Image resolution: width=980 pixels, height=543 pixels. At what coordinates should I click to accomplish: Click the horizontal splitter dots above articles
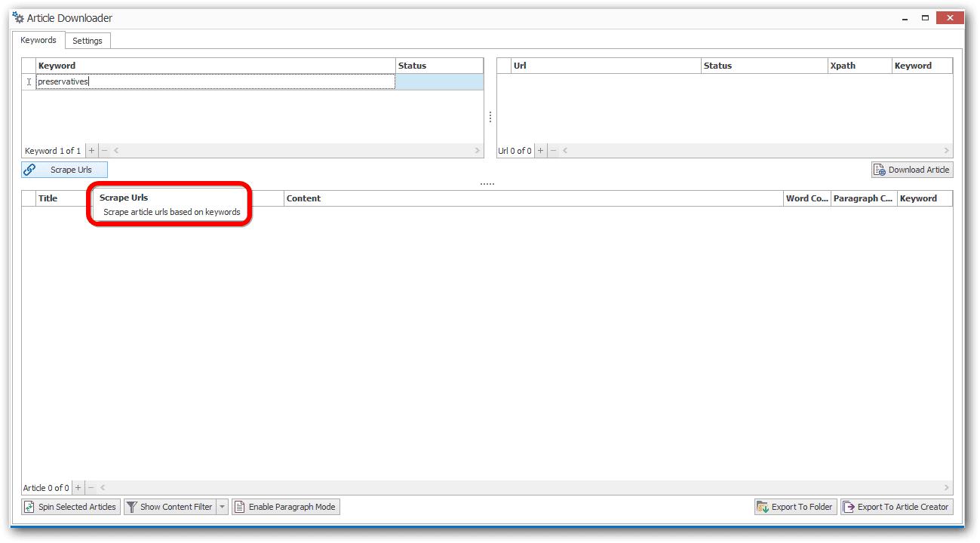click(487, 183)
